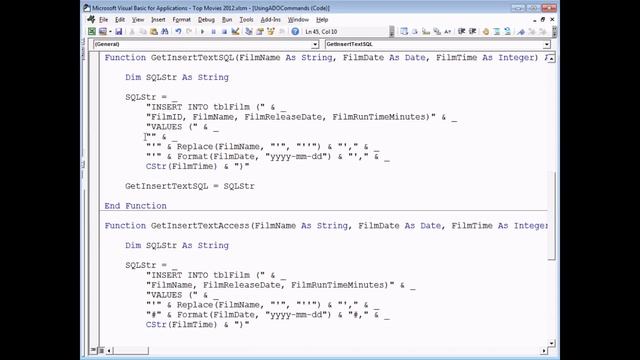Screen dimensions: 640x360
Task: Click the Outdent icon
Action: pos(473,31)
